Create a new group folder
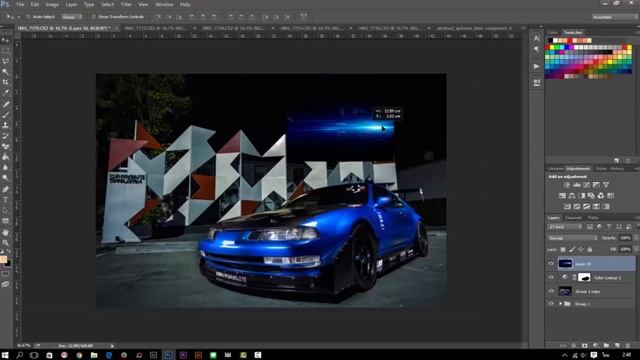This screenshot has width=640, height=360. 606,345
